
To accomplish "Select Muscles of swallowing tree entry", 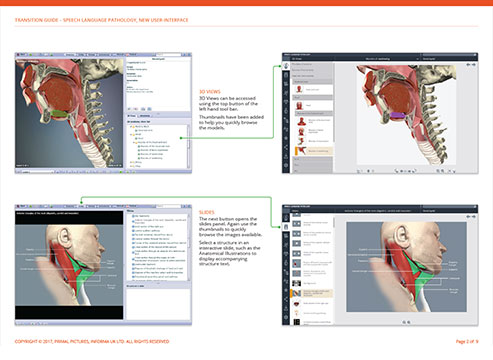I will (x=151, y=158).
